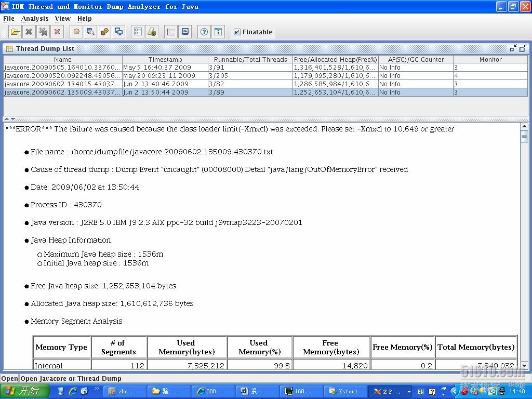Screen dimensions: 532x399
Task: Select javacore.20090520.092248 dump row
Action: [265, 76]
